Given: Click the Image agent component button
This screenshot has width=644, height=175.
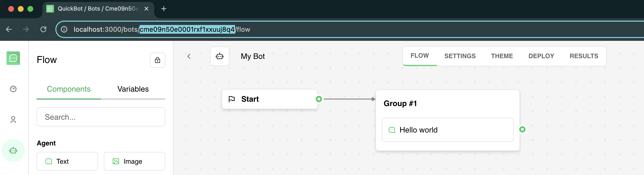Looking at the screenshot, I should pyautogui.click(x=134, y=161).
